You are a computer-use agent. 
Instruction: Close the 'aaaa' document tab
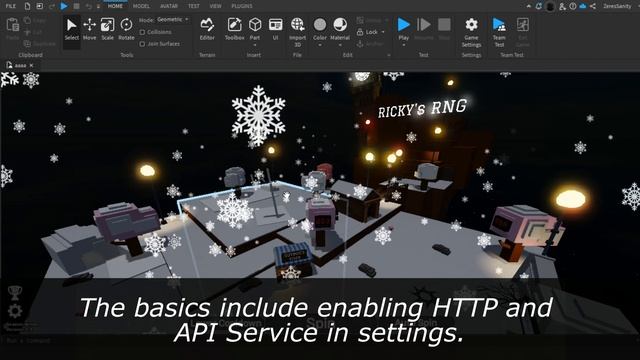tap(31, 65)
